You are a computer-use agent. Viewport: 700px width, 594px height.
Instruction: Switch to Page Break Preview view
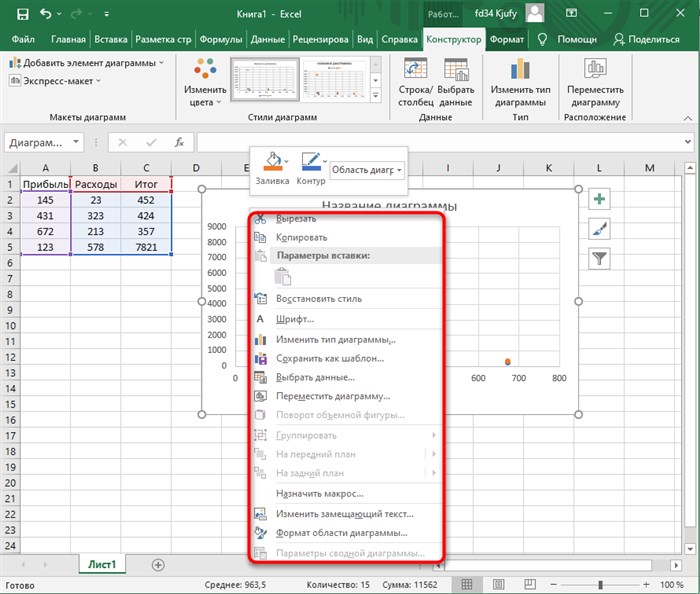[530, 584]
